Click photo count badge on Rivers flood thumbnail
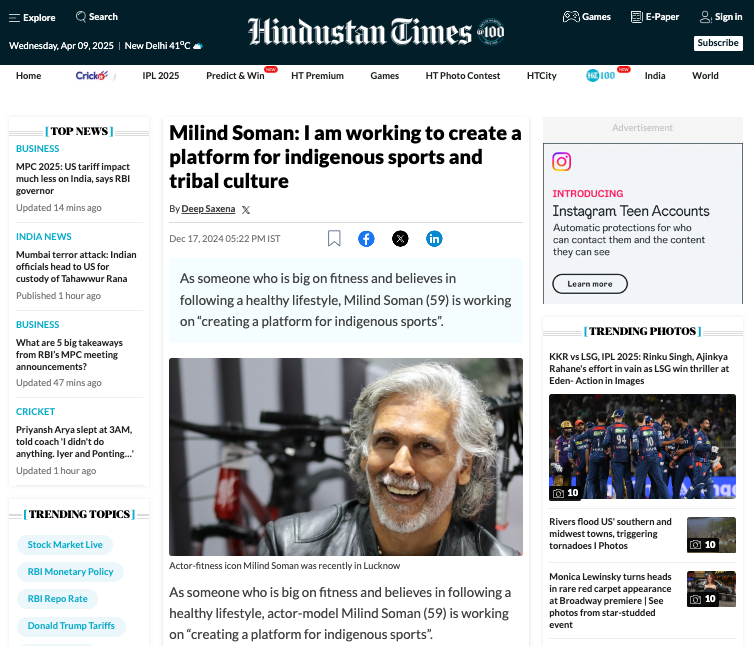 [704, 545]
